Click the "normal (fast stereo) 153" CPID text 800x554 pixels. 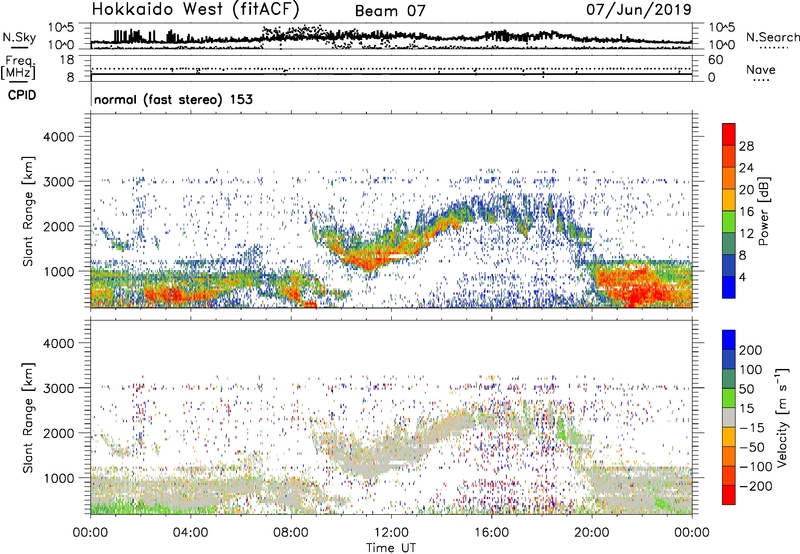coord(173,99)
